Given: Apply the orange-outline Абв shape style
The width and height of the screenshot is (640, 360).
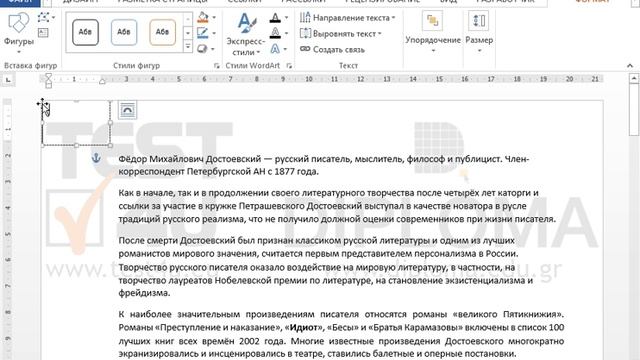Looking at the screenshot, I should click(162, 32).
